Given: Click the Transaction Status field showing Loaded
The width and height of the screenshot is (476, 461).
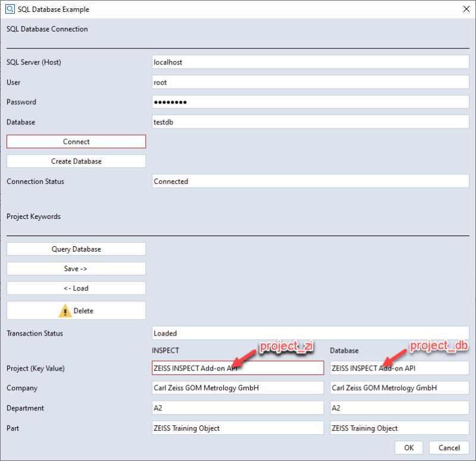Looking at the screenshot, I should click(310, 333).
